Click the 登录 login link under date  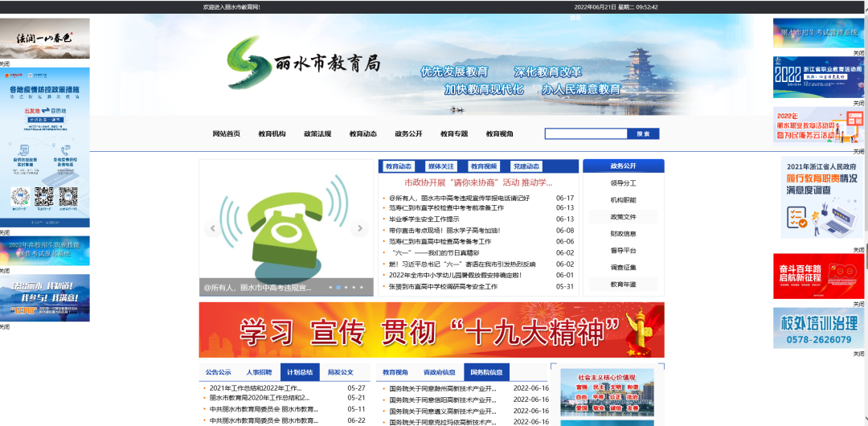pyautogui.click(x=575, y=18)
